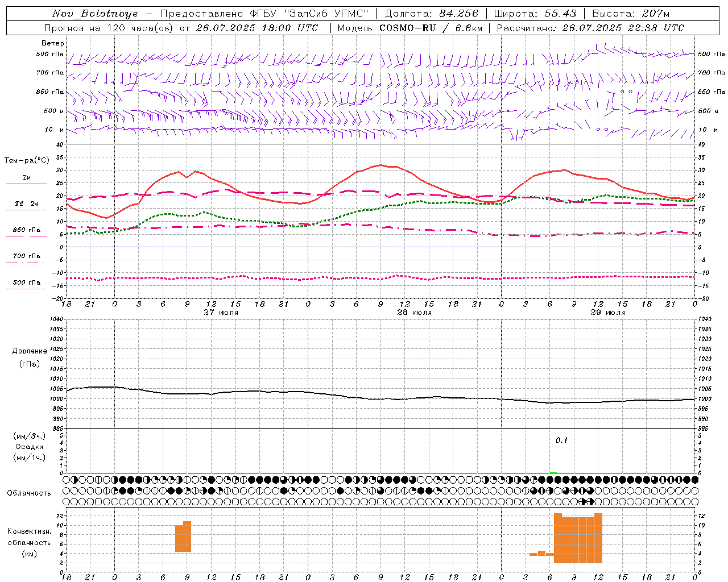
Task: Click "700 гПа" in the temperature legend
Action: pos(27,256)
